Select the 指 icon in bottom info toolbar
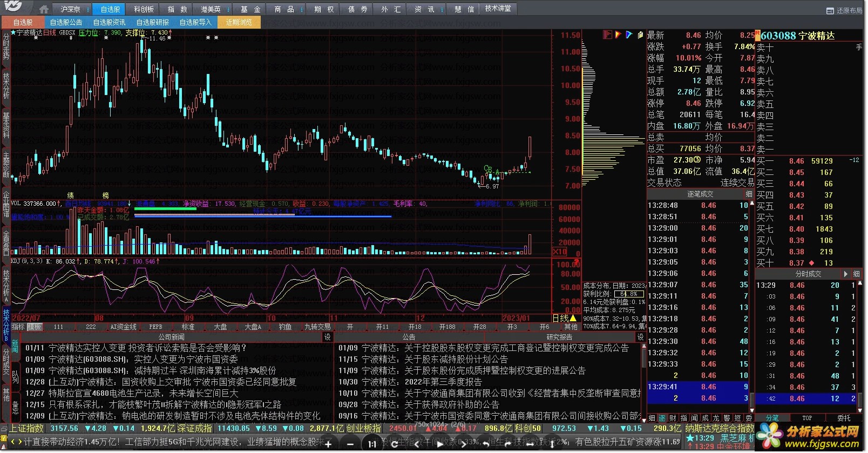 click(684, 418)
